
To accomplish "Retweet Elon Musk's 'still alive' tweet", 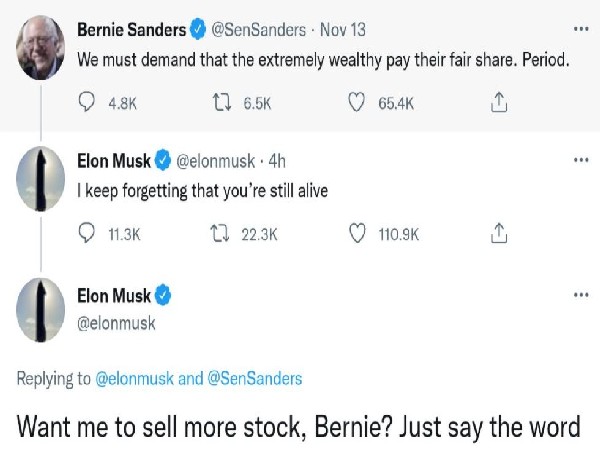I will tap(226, 233).
